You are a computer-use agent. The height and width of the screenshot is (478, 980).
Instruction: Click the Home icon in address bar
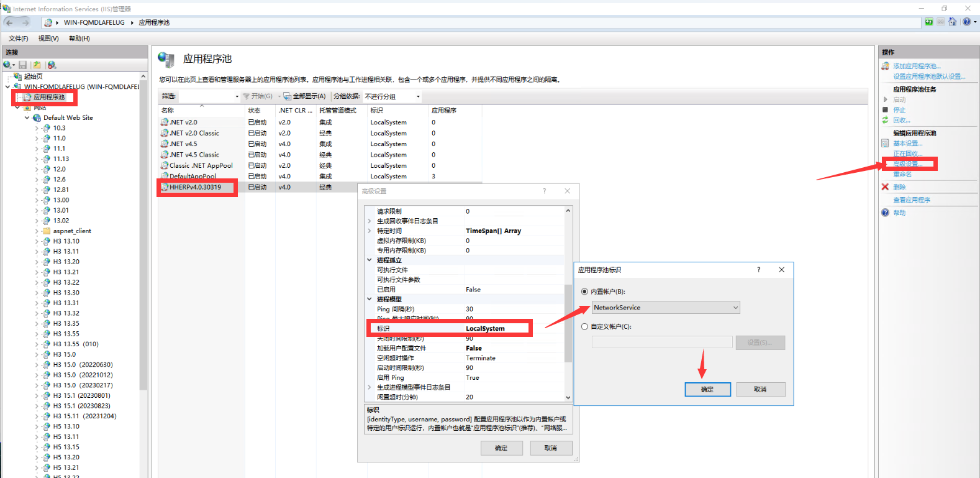[952, 22]
